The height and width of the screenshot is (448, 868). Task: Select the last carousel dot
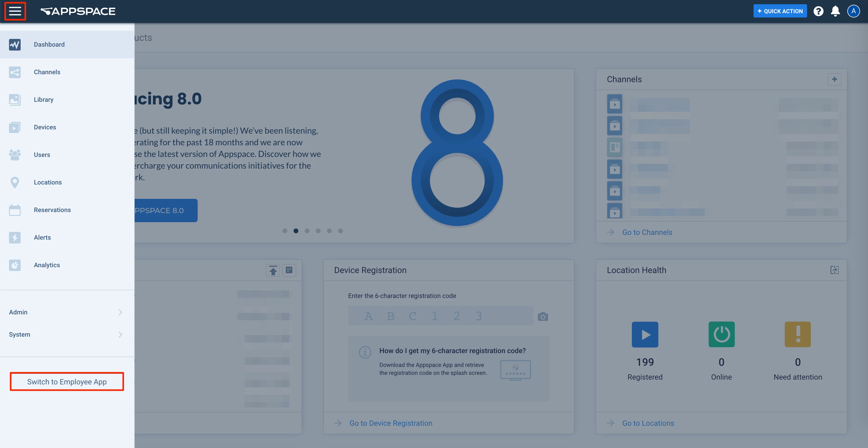pyautogui.click(x=340, y=231)
